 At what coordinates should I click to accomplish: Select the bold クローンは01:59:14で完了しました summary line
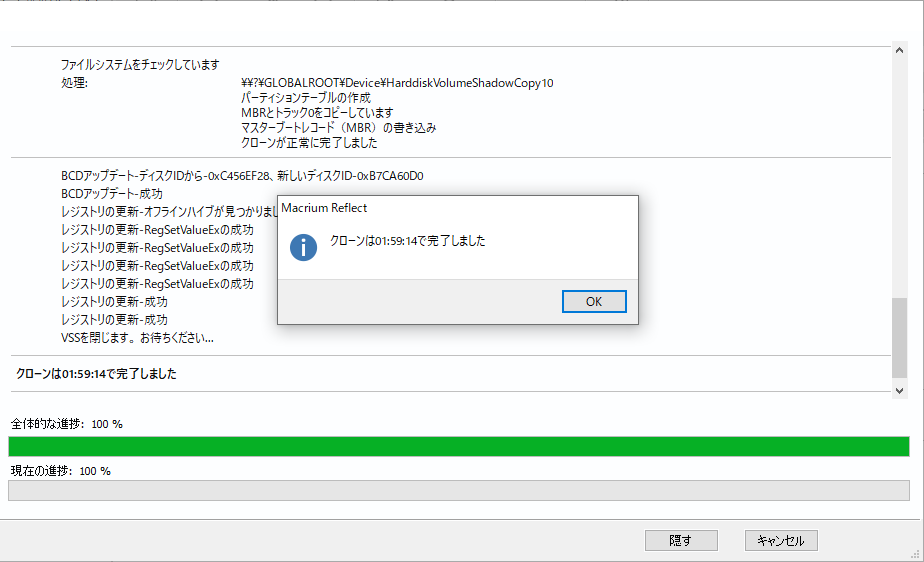point(96,374)
